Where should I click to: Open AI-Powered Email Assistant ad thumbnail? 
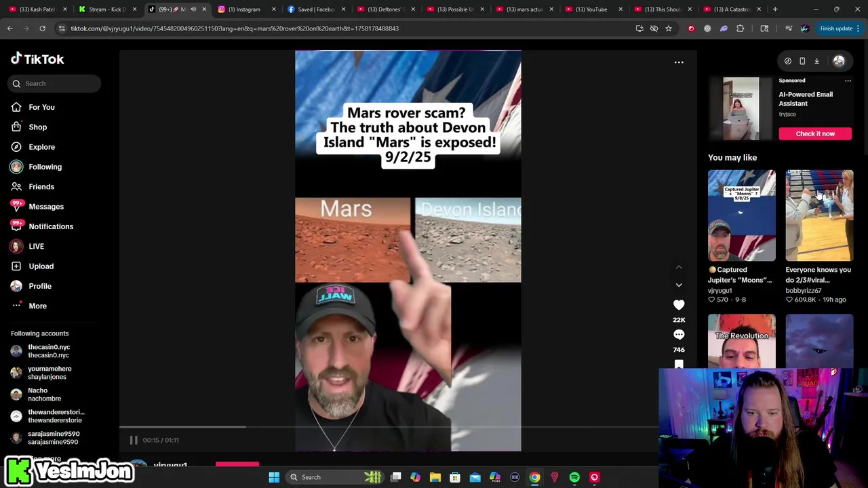click(741, 109)
